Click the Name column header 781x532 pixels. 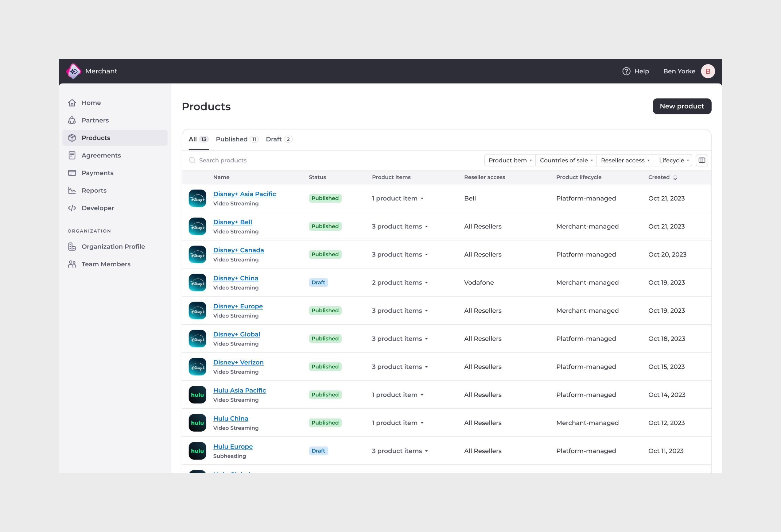(221, 177)
